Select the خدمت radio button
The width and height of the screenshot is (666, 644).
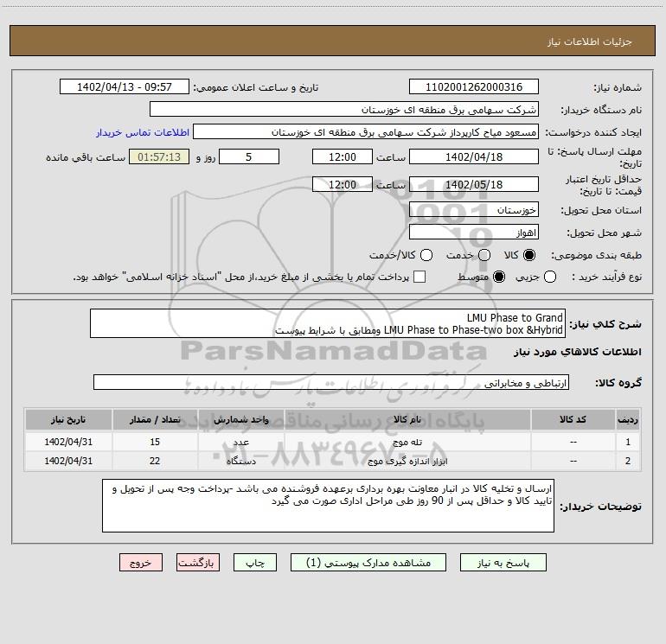click(484, 255)
